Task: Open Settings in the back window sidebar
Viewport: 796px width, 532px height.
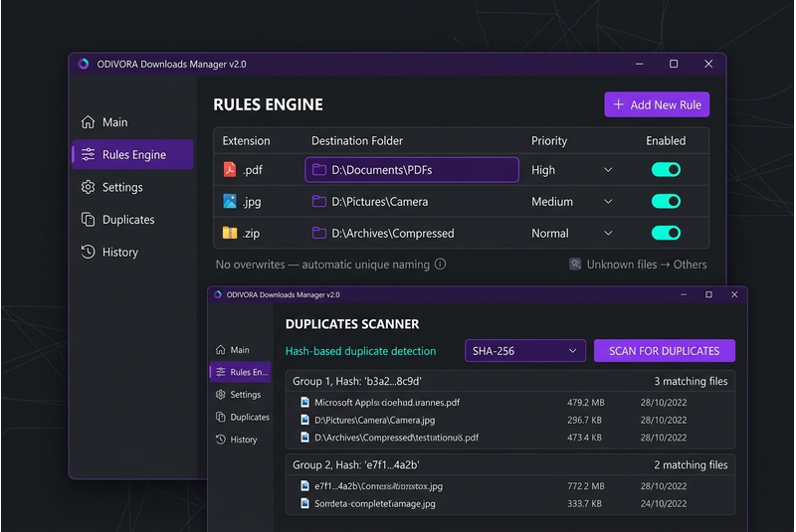Action: coord(112,187)
